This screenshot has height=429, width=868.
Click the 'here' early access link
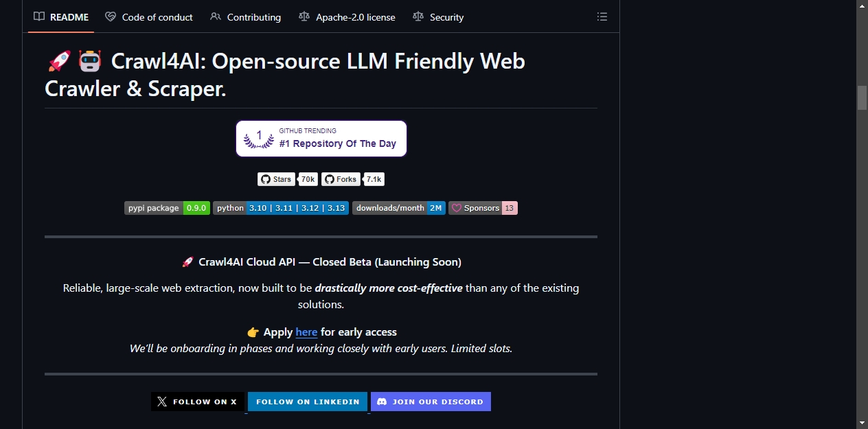(x=306, y=332)
